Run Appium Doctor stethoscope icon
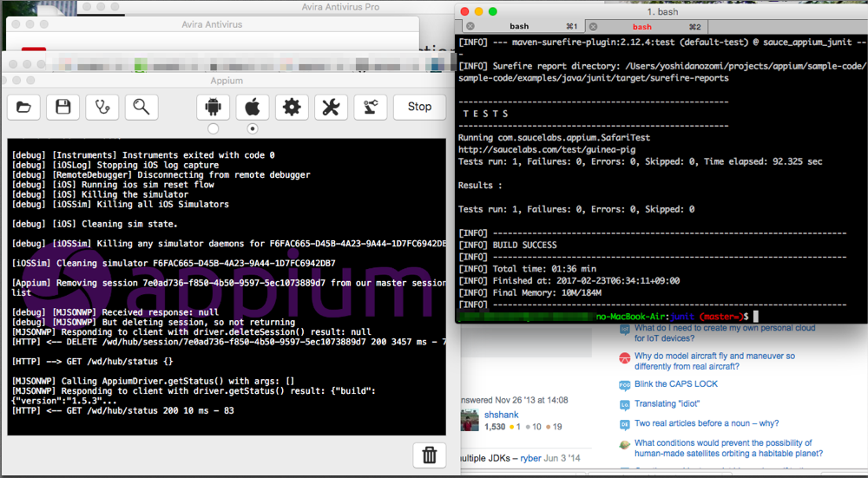The image size is (868, 478). [102, 107]
